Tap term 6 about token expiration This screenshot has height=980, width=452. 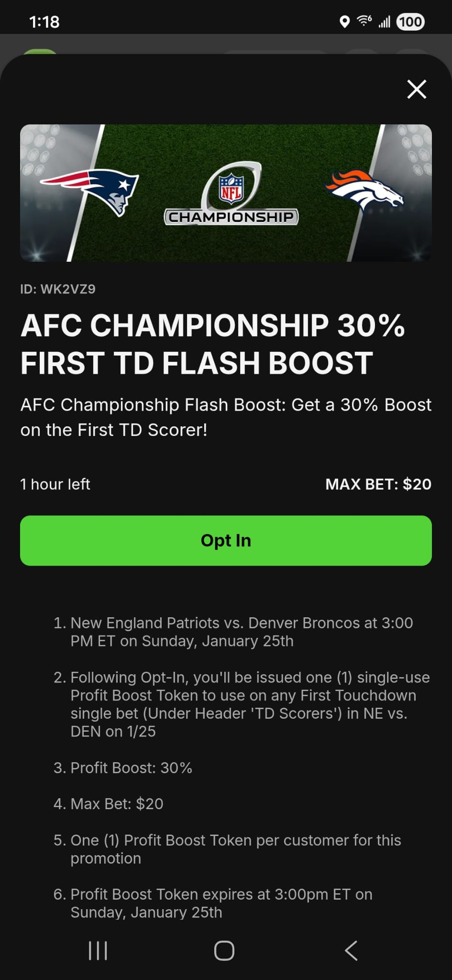(221, 903)
